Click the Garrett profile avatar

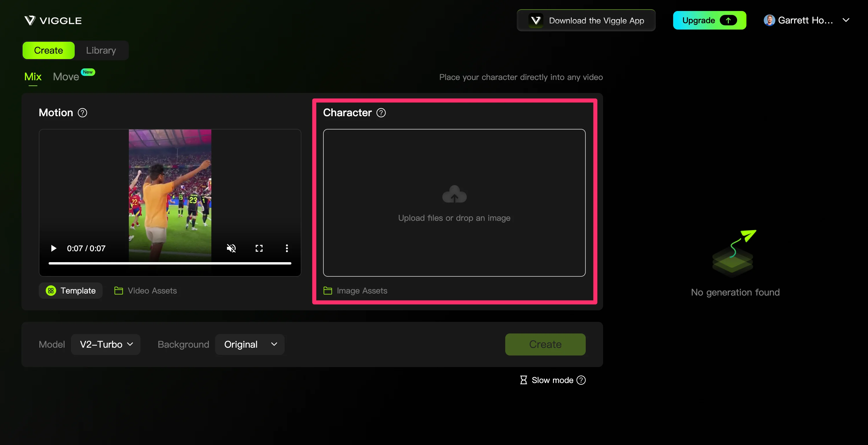click(769, 20)
